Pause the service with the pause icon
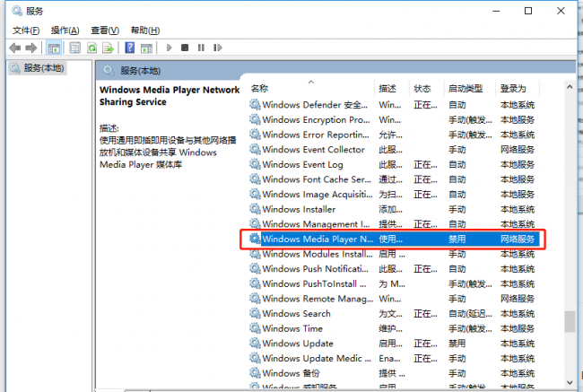The height and width of the screenshot is (392, 583). [x=201, y=48]
